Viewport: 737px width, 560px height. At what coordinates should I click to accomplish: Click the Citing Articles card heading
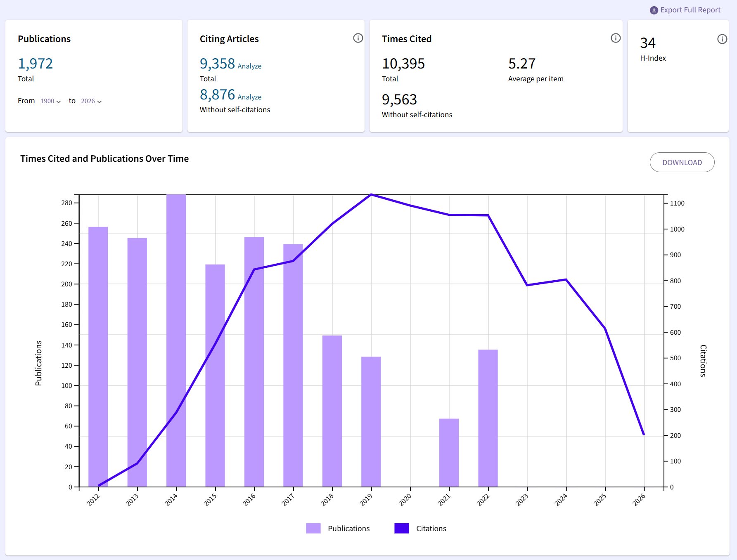point(229,39)
